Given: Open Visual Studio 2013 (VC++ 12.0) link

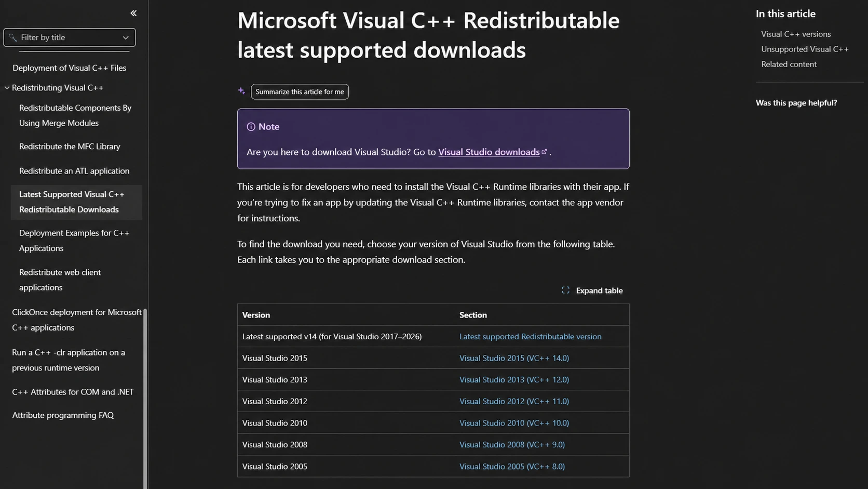Looking at the screenshot, I should [x=514, y=380].
